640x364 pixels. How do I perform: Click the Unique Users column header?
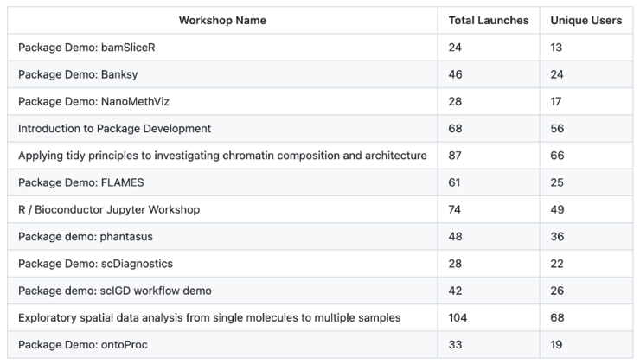point(586,20)
